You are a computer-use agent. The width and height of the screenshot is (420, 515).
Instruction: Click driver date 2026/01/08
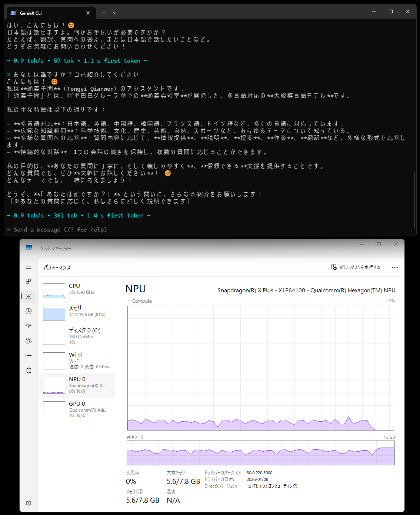[x=257, y=479]
